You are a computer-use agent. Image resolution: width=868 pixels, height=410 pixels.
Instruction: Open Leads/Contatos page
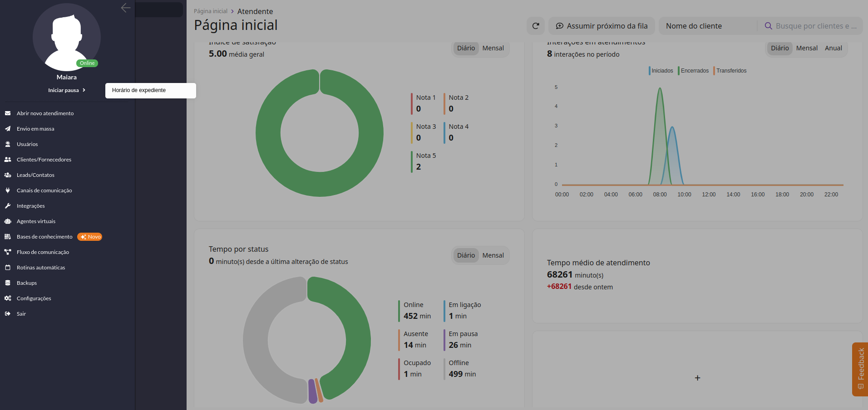coord(35,175)
